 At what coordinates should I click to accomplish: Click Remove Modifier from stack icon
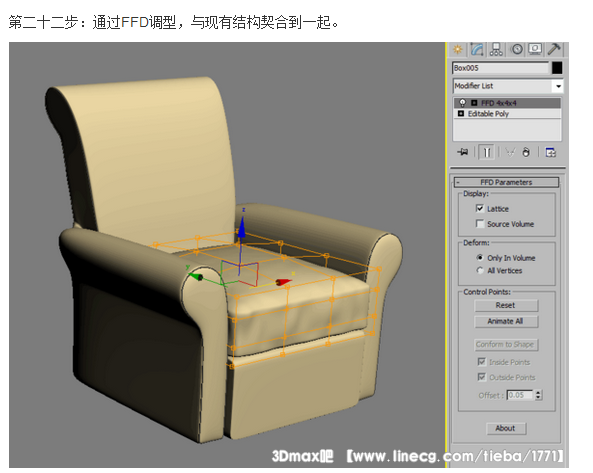click(526, 152)
